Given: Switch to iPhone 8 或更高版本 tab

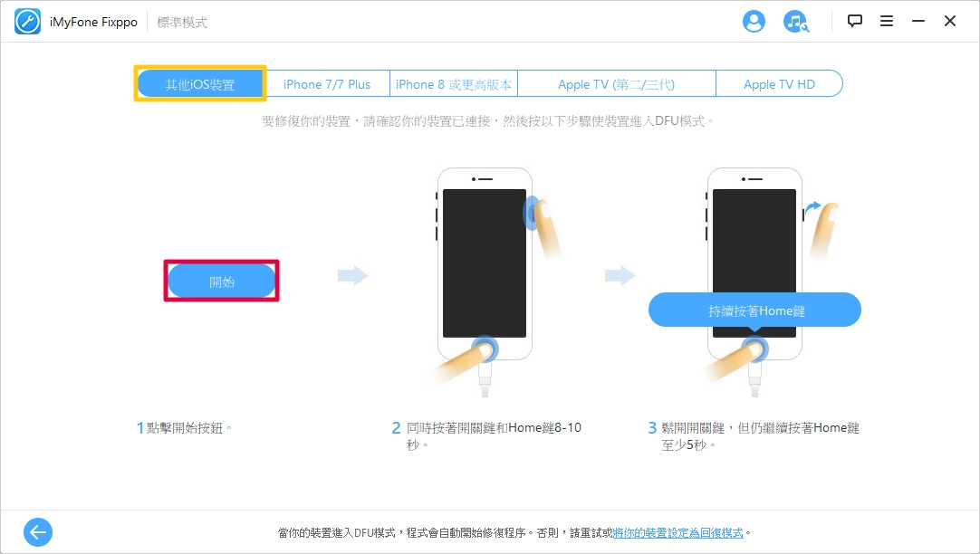Looking at the screenshot, I should pyautogui.click(x=454, y=83).
